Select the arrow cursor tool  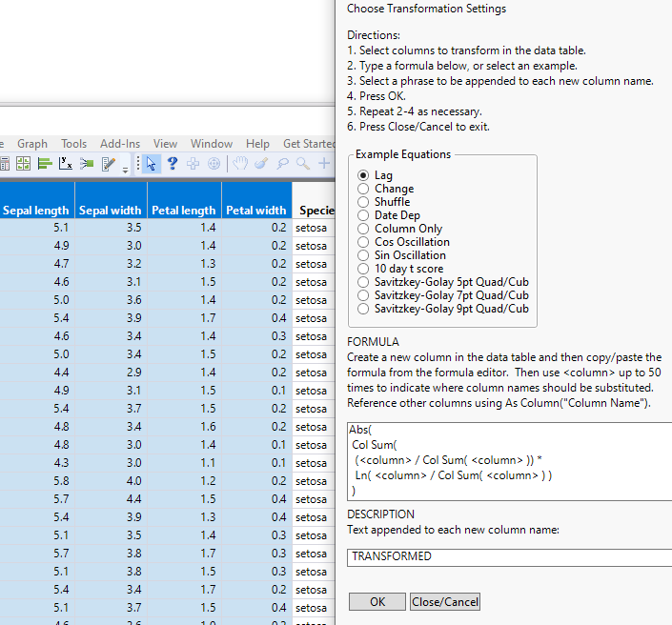[x=152, y=164]
